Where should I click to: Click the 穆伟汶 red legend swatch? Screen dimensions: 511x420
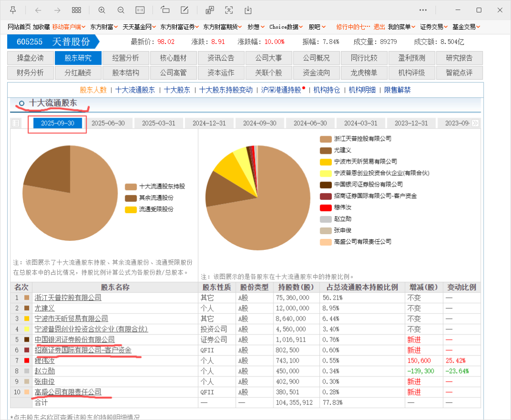pyautogui.click(x=326, y=207)
